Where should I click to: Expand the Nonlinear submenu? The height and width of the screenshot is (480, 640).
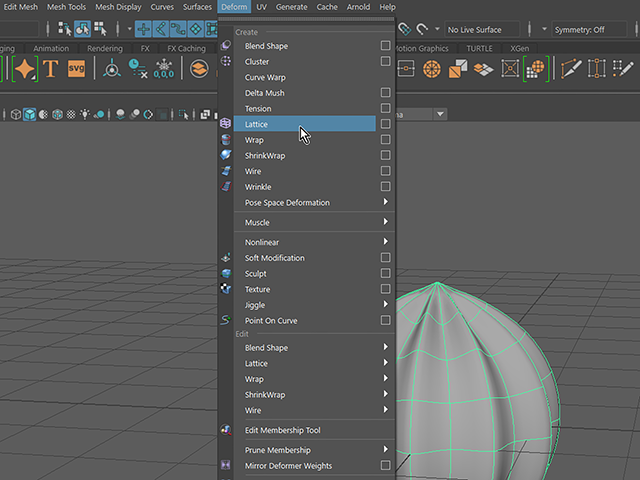click(314, 242)
